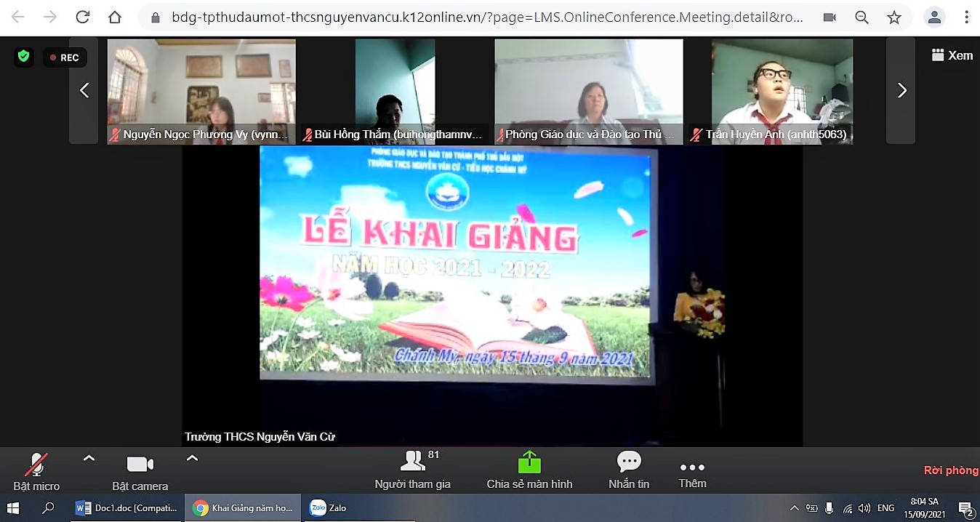This screenshot has height=522, width=980.
Task: Bookmark this page with the star icon
Action: [x=893, y=17]
